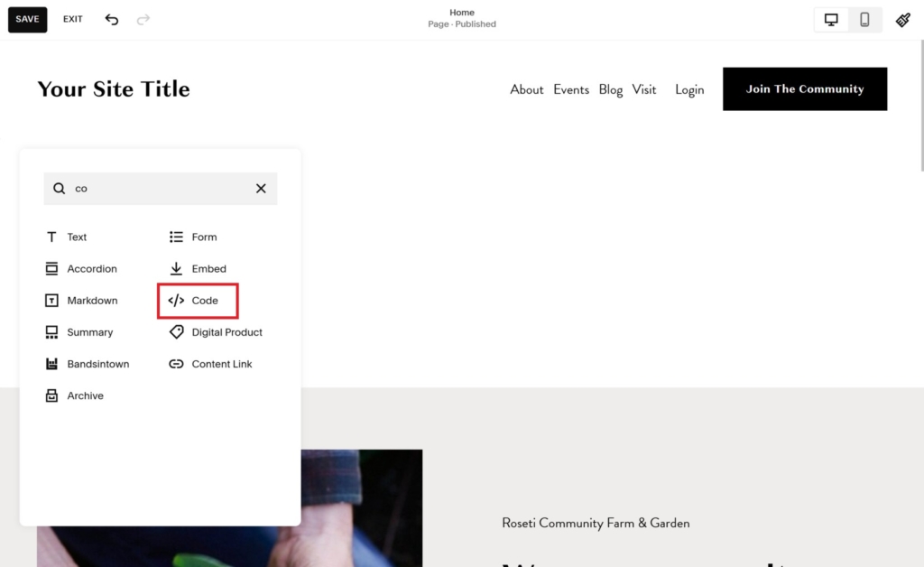Open the Blog navigation menu item

610,89
